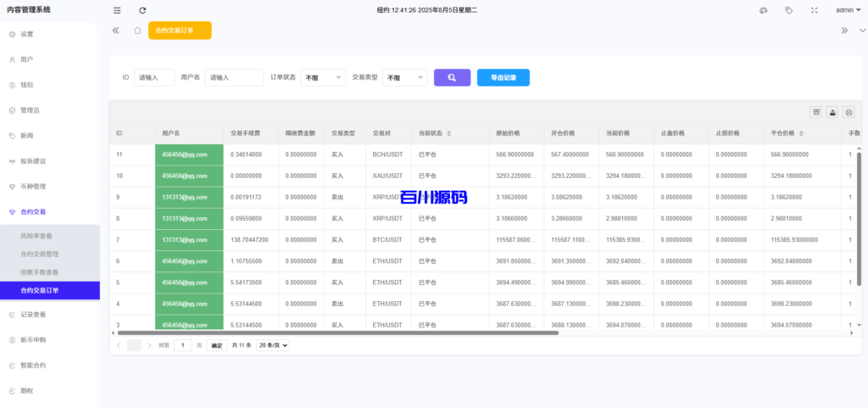Click the 用户名 input field
The image size is (868, 408).
tap(234, 78)
